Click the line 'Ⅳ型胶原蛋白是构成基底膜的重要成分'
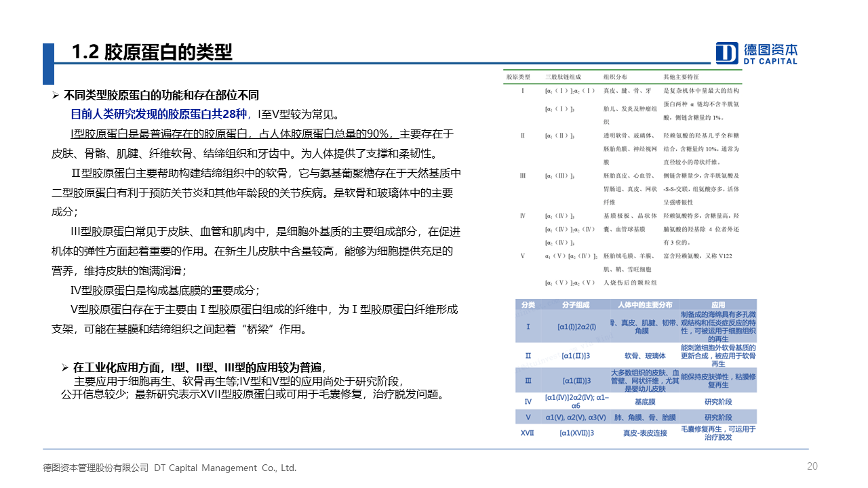 [165, 290]
